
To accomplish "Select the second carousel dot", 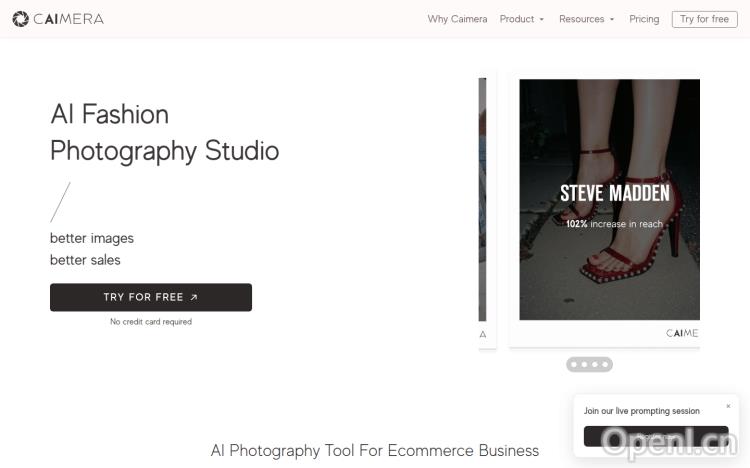I will tap(584, 364).
